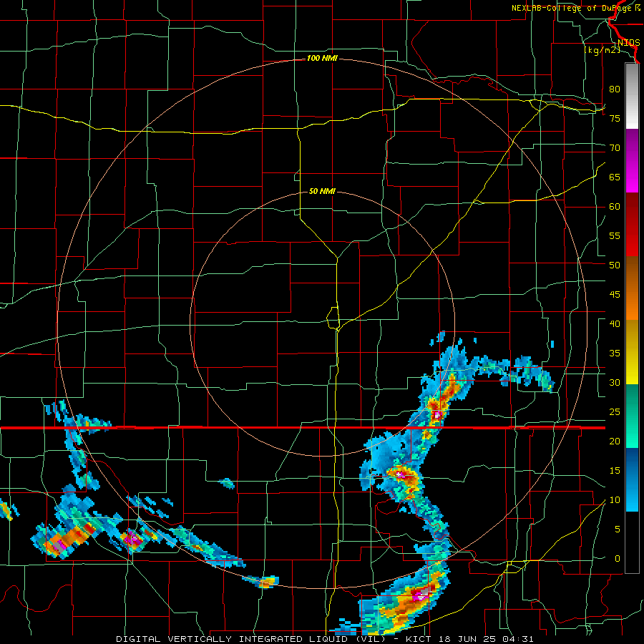Click the legend value "10"
This screenshot has height=644, width=644.
(615, 500)
